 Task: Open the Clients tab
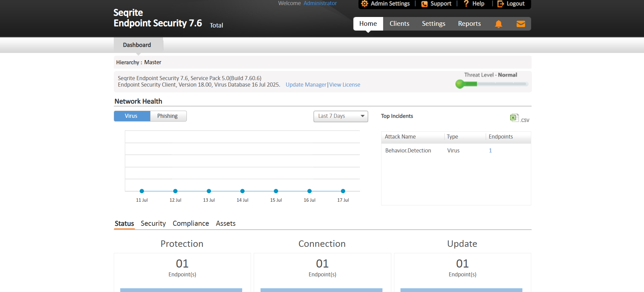click(x=399, y=24)
